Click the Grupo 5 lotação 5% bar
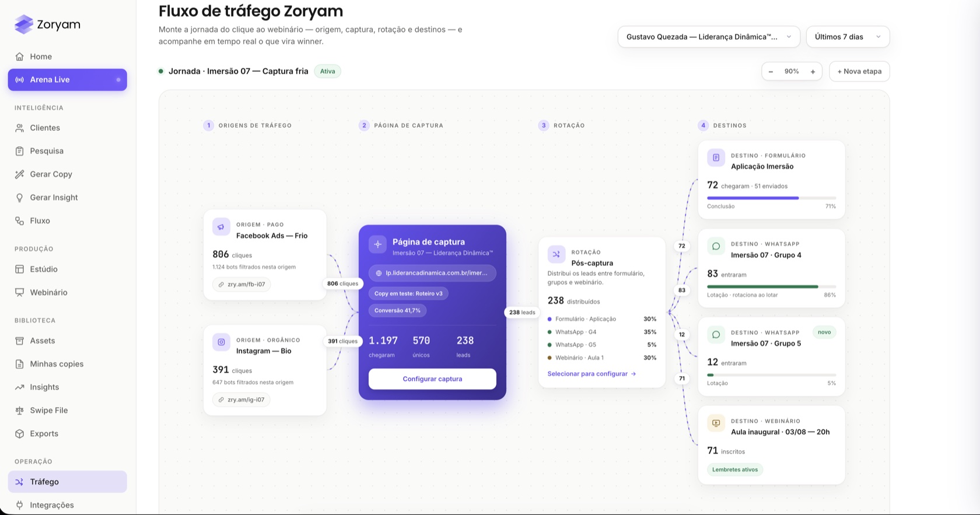 pos(772,375)
